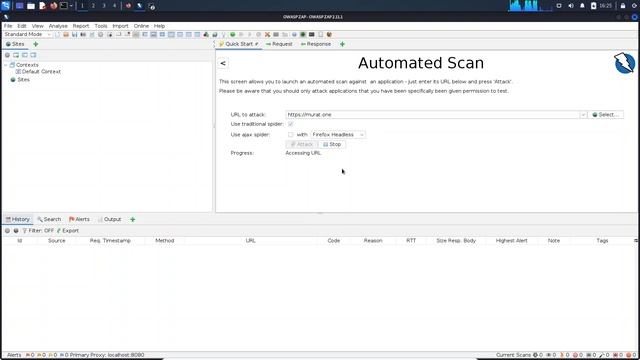
Task: Click the Open Session folder icon
Action: (66, 35)
